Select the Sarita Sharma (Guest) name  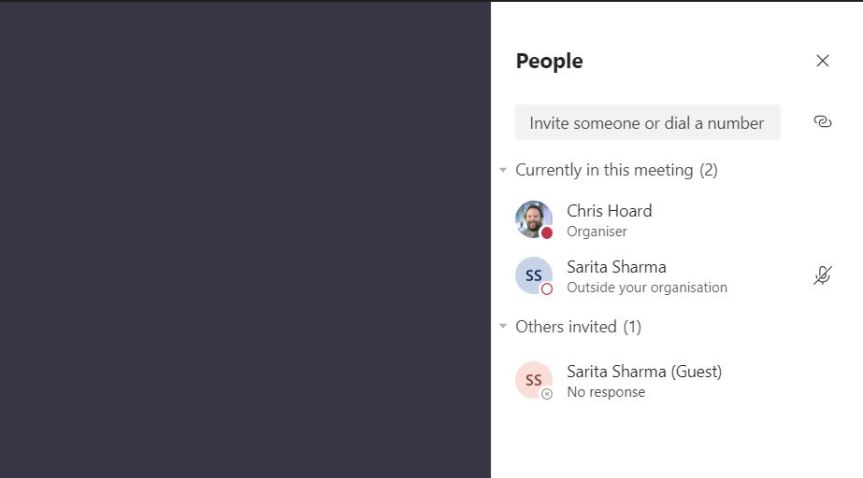pos(644,371)
